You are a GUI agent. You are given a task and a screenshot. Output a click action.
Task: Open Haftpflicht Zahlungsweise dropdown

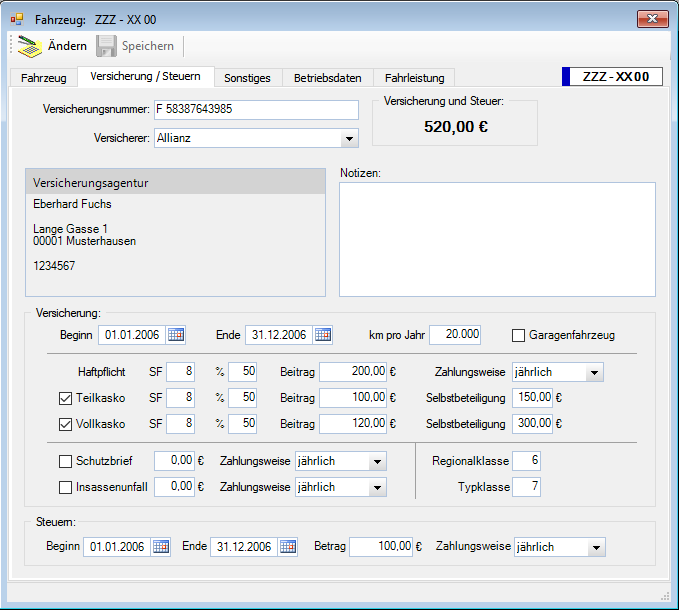pyautogui.click(x=595, y=372)
